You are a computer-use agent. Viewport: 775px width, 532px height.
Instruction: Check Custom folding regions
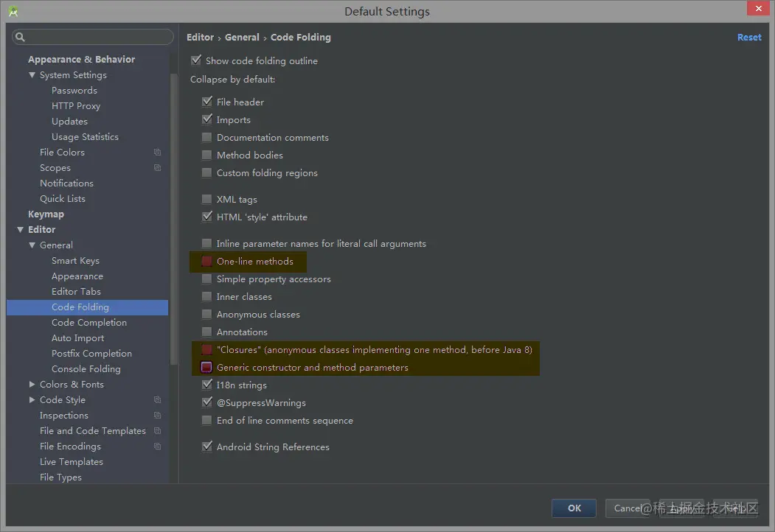(x=206, y=173)
